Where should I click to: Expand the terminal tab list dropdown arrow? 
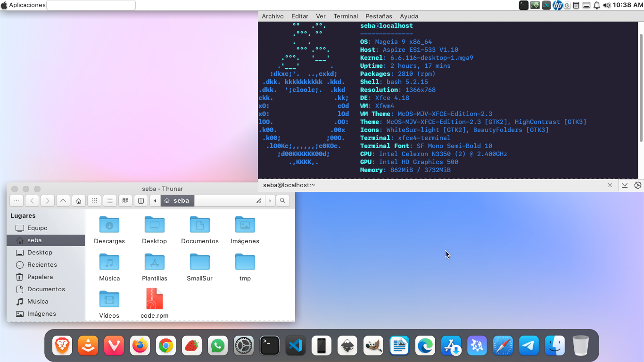click(x=625, y=185)
